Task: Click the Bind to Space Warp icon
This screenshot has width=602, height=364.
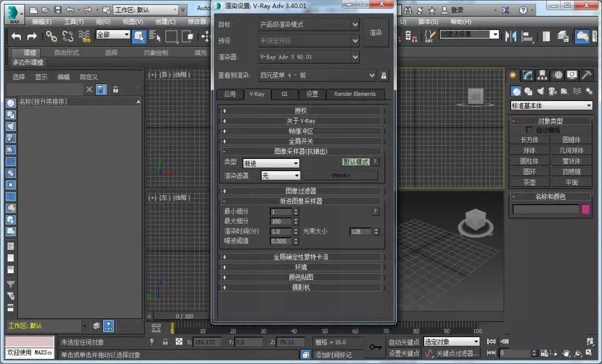Action: [x=84, y=36]
